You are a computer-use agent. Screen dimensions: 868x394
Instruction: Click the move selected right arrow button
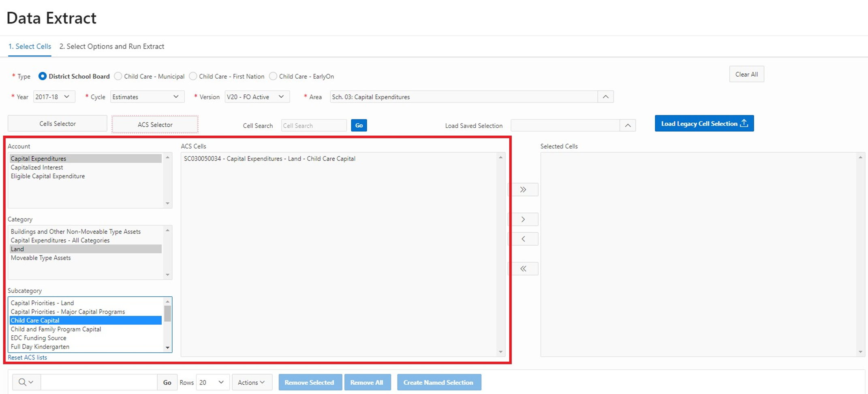pos(523,219)
